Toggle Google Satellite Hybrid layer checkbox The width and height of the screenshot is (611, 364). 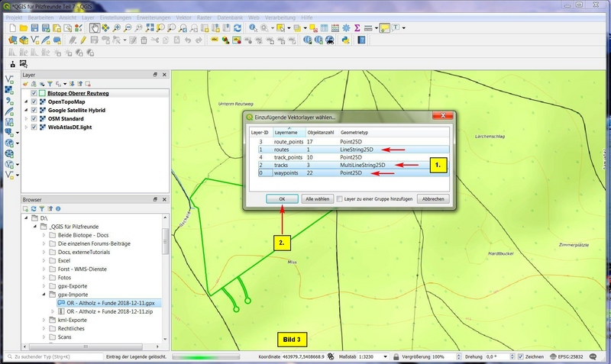coord(33,111)
